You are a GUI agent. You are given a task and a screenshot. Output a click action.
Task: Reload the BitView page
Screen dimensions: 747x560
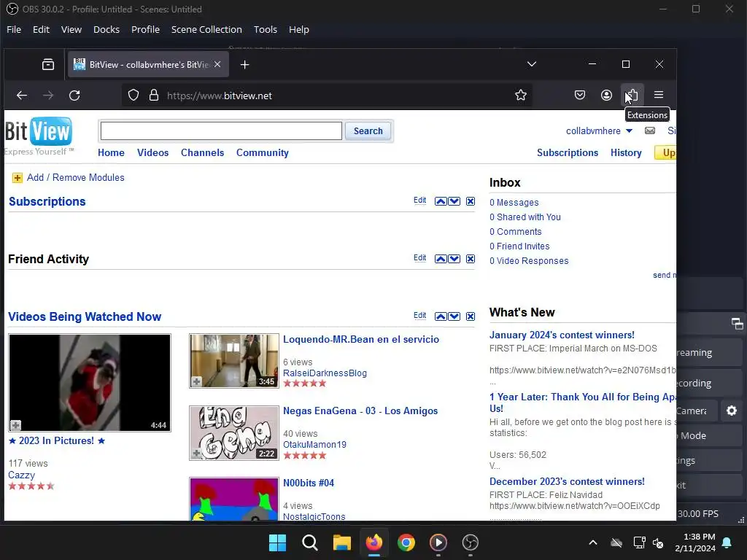click(74, 96)
